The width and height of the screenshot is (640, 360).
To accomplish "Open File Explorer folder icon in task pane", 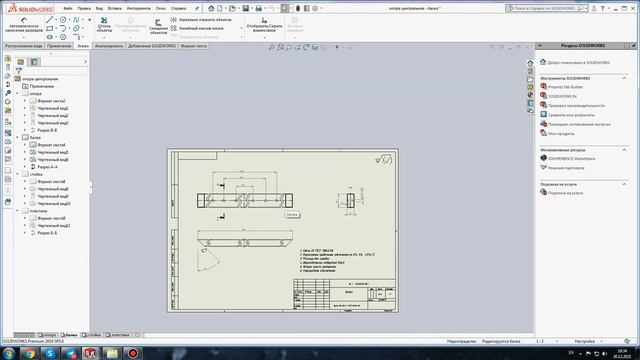I will coord(530,79).
